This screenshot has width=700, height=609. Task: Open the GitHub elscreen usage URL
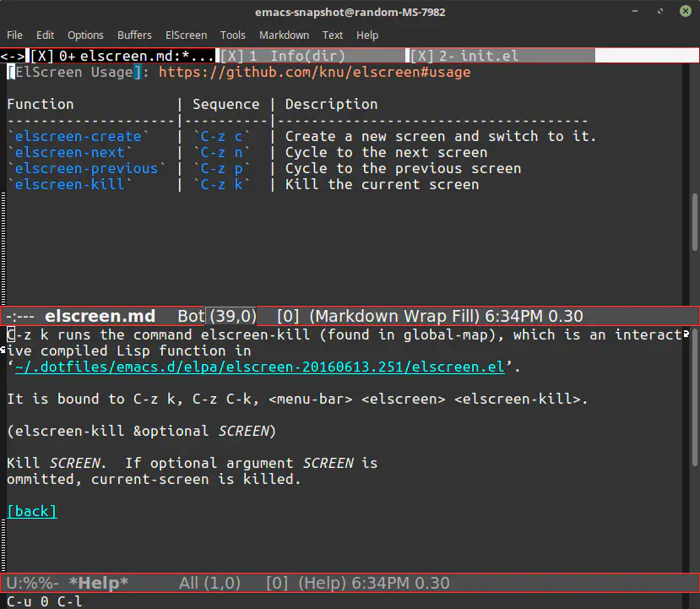(314, 73)
